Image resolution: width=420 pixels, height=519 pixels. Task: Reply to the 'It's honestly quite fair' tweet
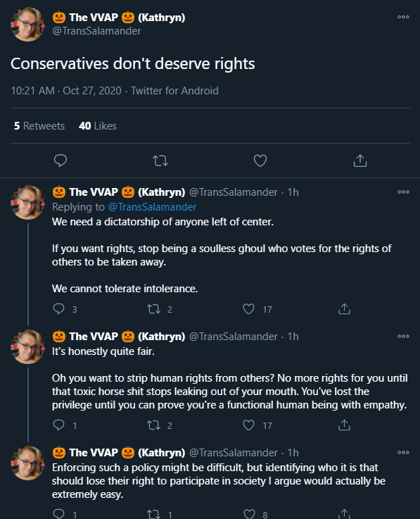[59, 425]
